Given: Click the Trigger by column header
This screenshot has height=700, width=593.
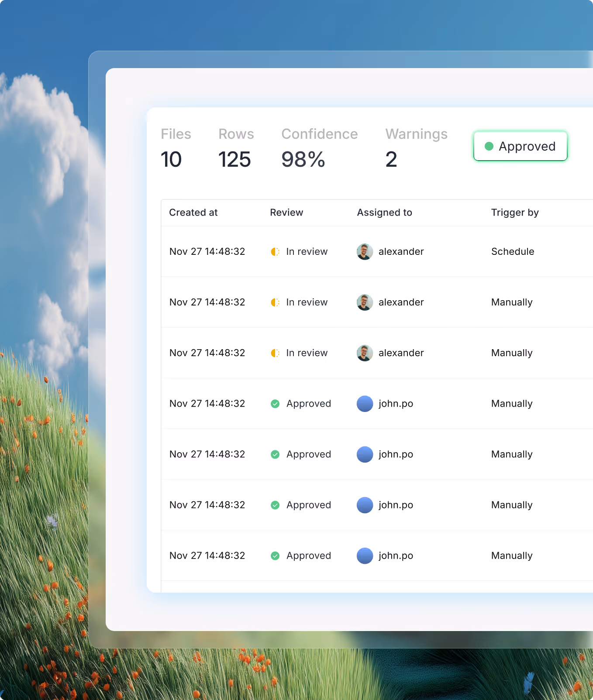Looking at the screenshot, I should pos(515,213).
